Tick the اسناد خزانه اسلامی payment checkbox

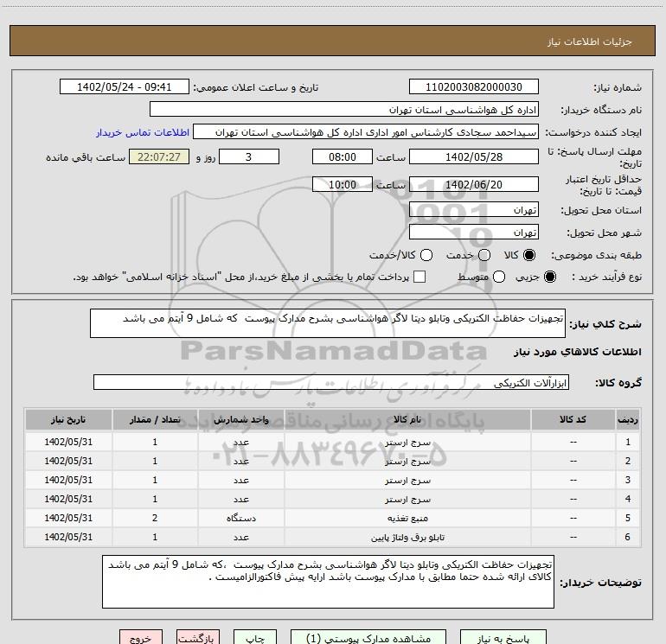pyautogui.click(x=419, y=277)
